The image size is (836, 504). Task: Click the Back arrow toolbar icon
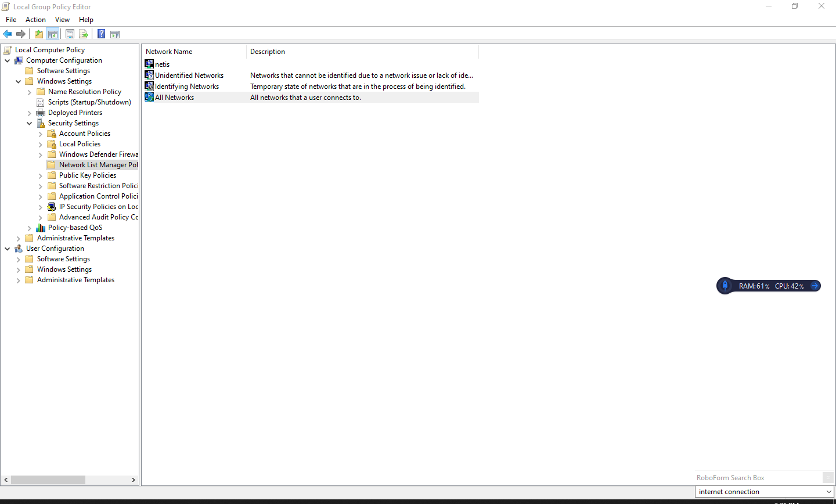tap(8, 34)
